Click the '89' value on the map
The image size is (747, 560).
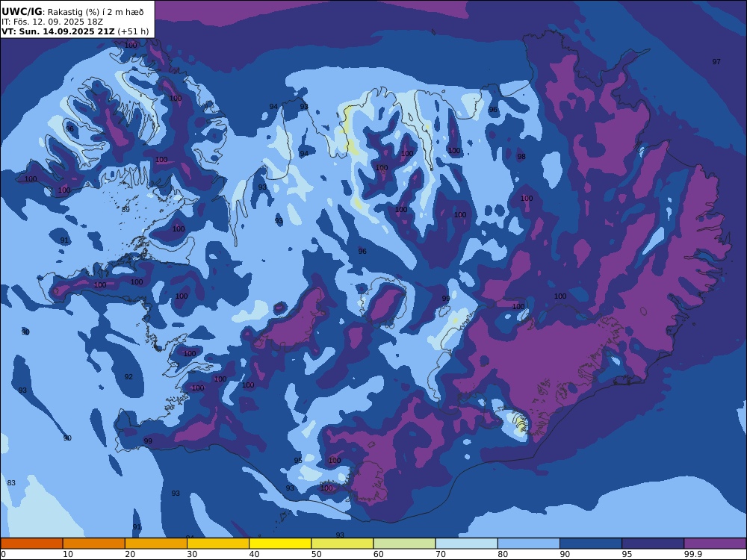(x=125, y=210)
